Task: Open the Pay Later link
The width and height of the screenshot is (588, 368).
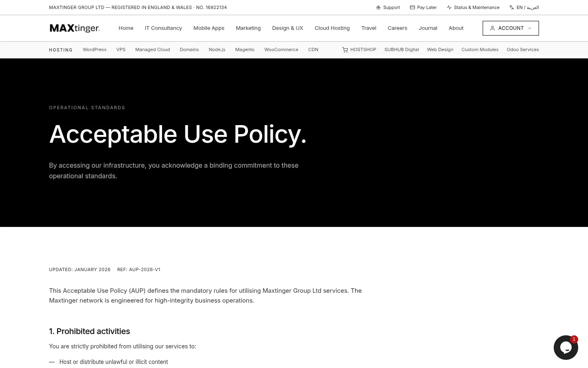Action: [423, 7]
